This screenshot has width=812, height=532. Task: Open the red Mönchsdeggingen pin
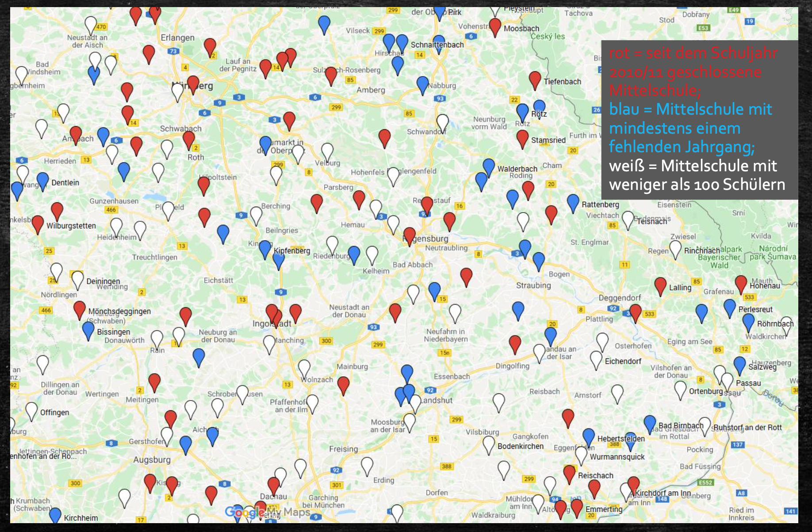[x=80, y=310]
